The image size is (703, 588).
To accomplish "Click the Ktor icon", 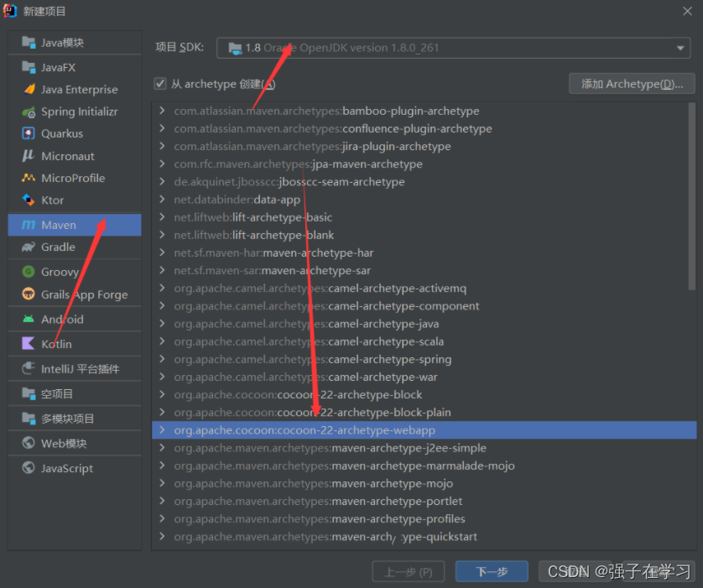I will tap(29, 200).
